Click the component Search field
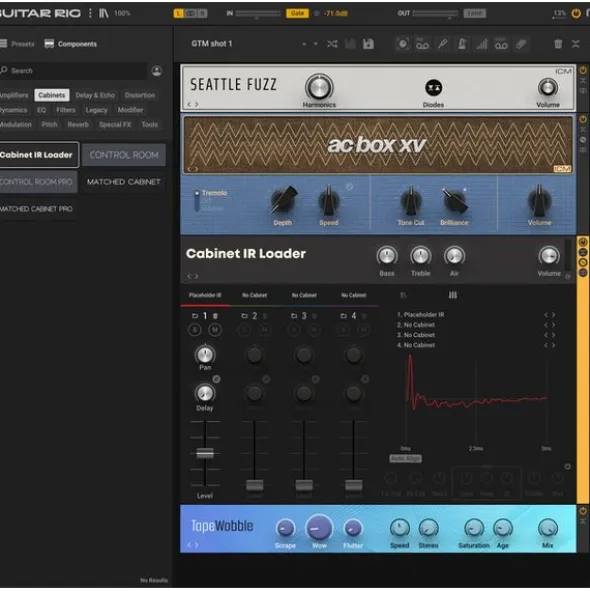The image size is (590, 591). click(x=74, y=70)
